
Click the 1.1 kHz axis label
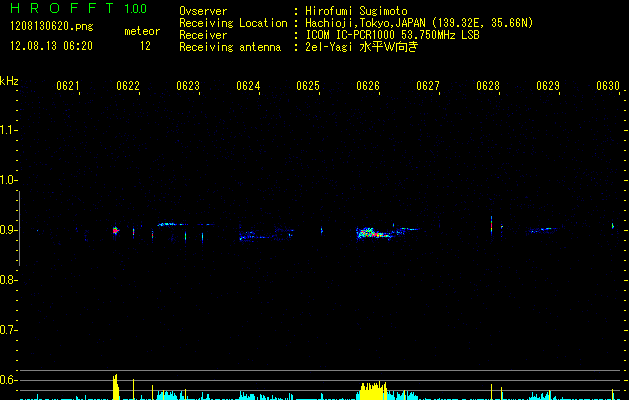coord(7,130)
